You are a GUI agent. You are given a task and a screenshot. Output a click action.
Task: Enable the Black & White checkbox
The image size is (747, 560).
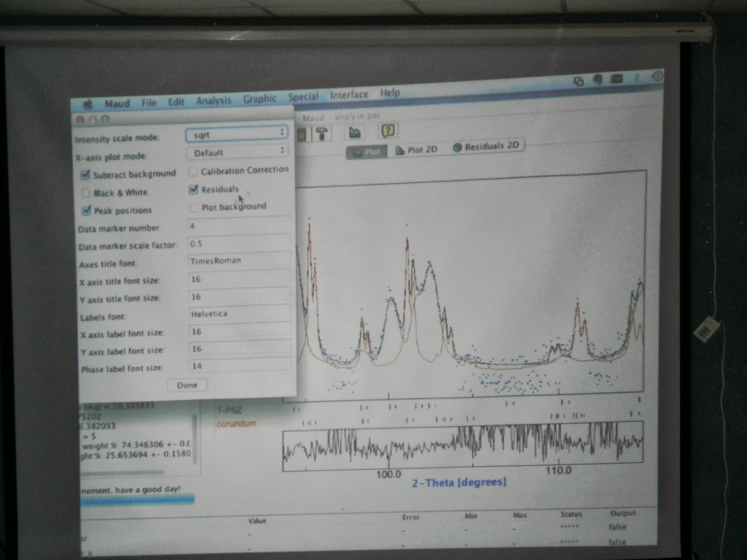[x=86, y=193]
